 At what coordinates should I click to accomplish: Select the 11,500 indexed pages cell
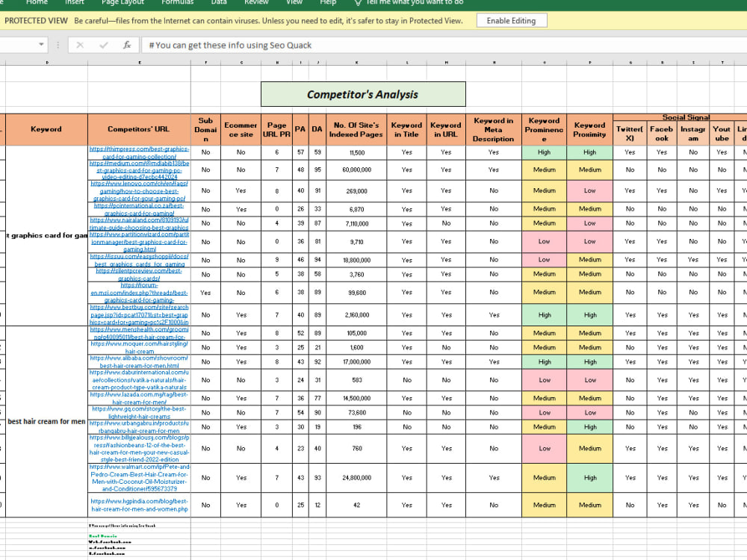356,153
